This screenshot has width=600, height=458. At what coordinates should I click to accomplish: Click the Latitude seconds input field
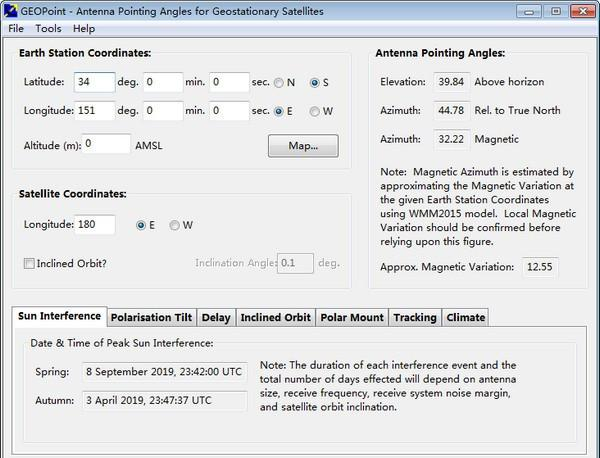229,82
